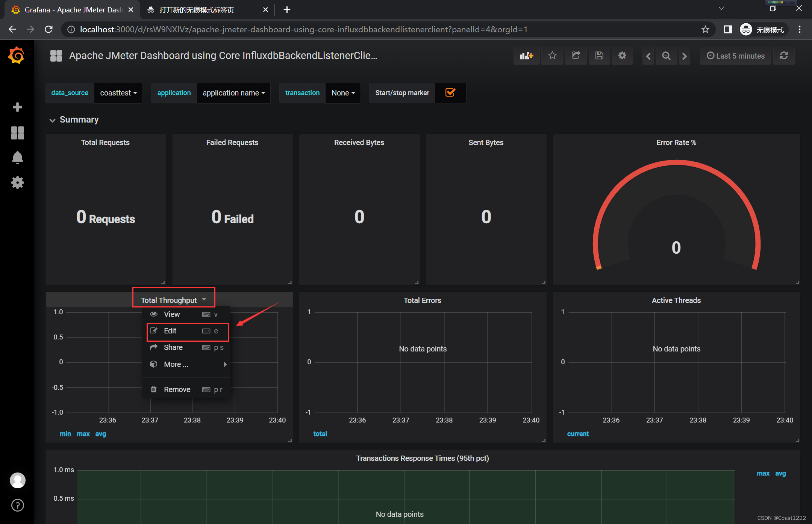
Task: Open the Help question mark icon
Action: [17, 505]
